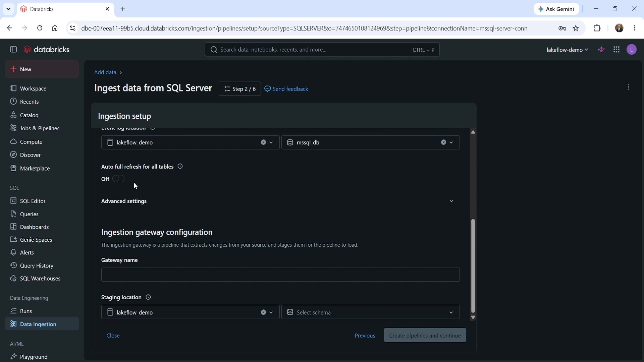Open Jobs & Pipelines in sidebar

click(x=42, y=128)
